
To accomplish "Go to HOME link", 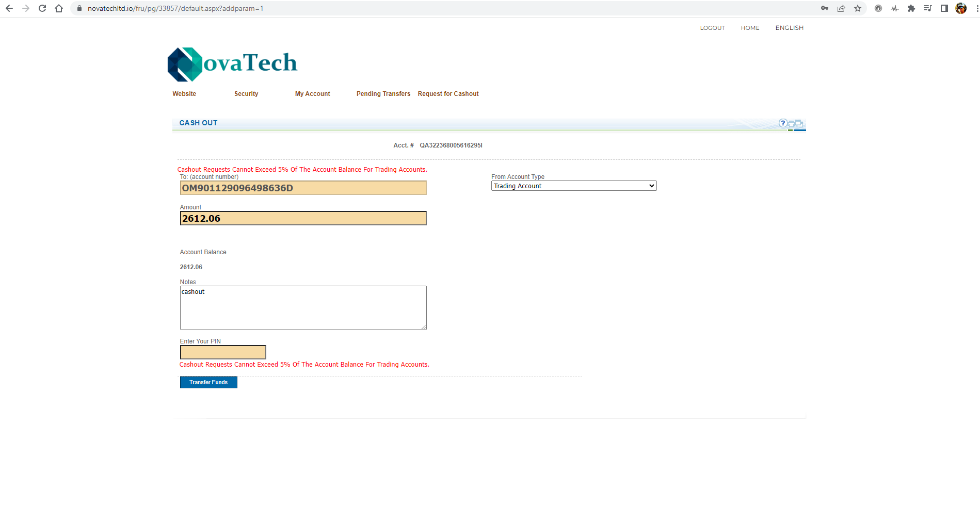I will pyautogui.click(x=750, y=28).
